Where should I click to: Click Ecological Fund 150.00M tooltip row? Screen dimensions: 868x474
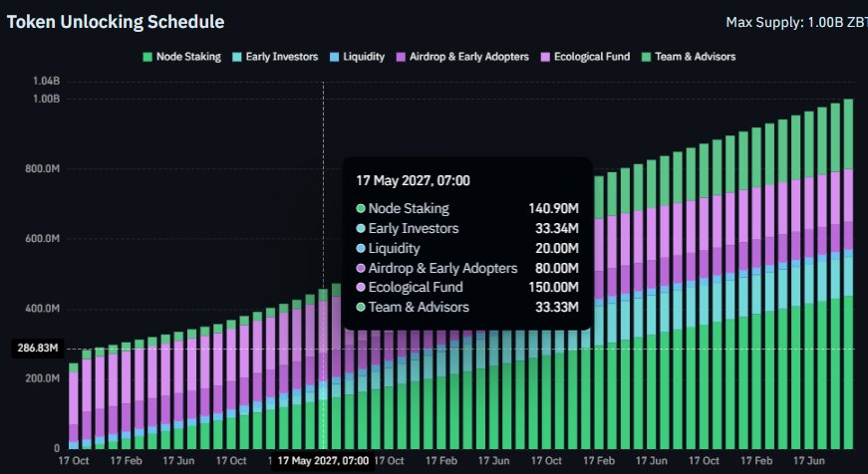click(x=467, y=287)
